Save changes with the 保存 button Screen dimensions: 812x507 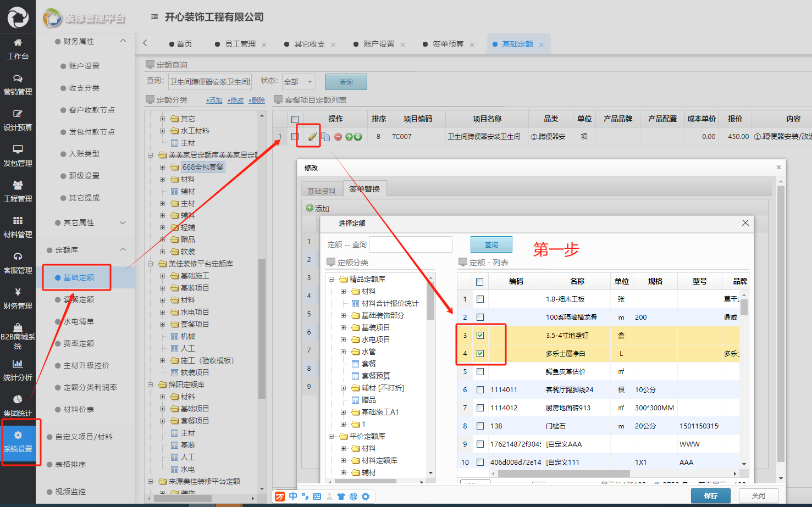710,495
